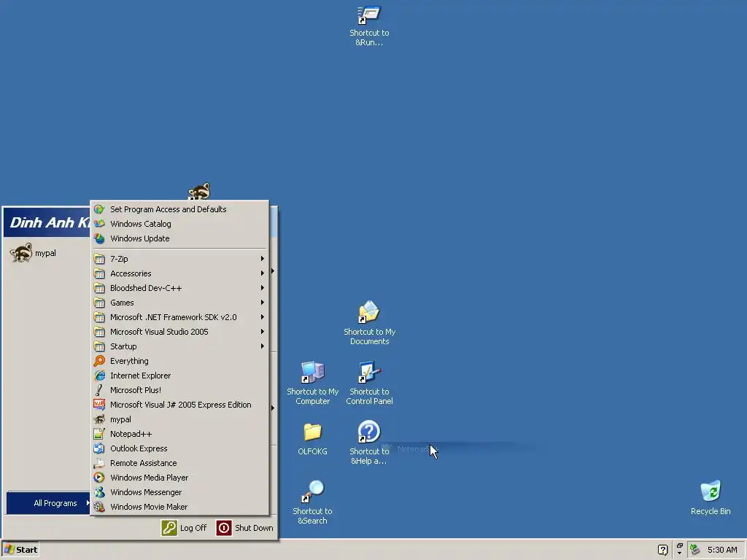Viewport: 747px width, 560px height.
Task: Choose the 7-Zip folder entry label
Action: (x=119, y=259)
